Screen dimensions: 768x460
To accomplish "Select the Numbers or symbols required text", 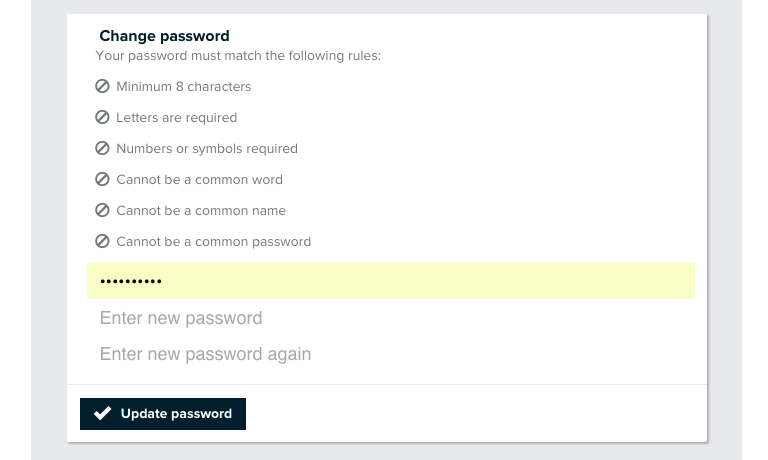I will point(207,148).
